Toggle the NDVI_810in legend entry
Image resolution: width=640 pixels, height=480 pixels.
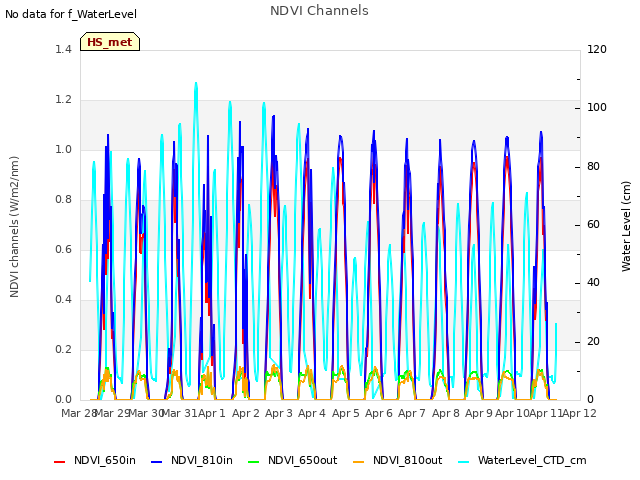pyautogui.click(x=192, y=460)
